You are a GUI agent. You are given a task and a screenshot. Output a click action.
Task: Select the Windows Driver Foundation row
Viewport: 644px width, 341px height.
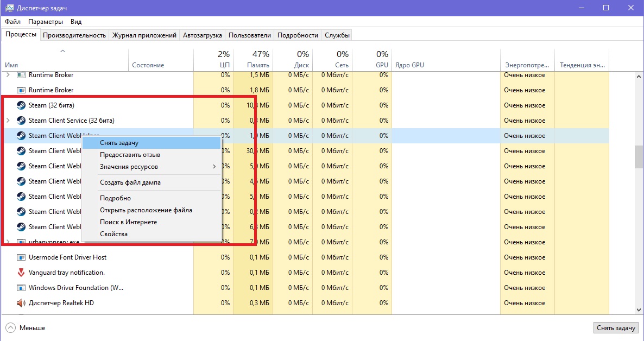305,288
